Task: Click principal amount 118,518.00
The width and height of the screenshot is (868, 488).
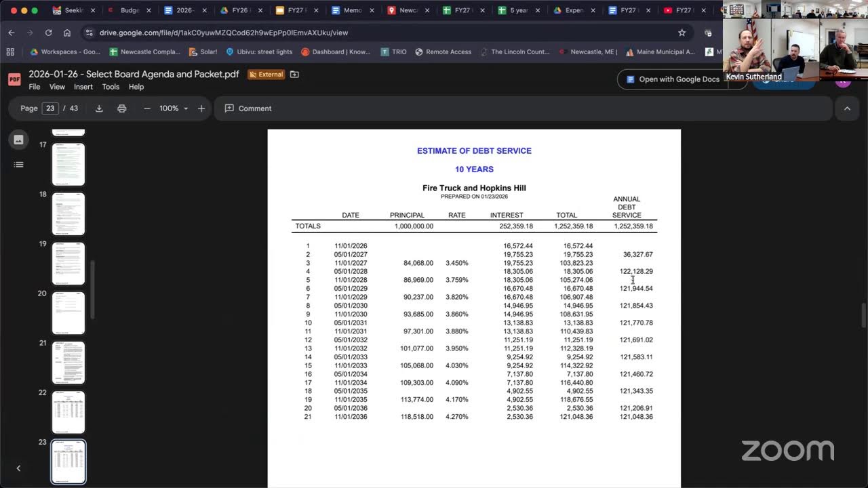Action: click(416, 417)
